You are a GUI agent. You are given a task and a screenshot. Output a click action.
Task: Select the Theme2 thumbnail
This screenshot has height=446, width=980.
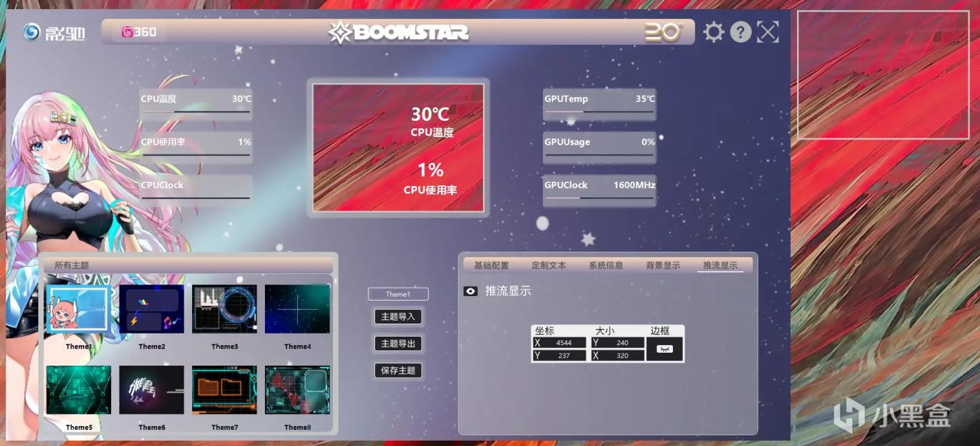(x=152, y=309)
